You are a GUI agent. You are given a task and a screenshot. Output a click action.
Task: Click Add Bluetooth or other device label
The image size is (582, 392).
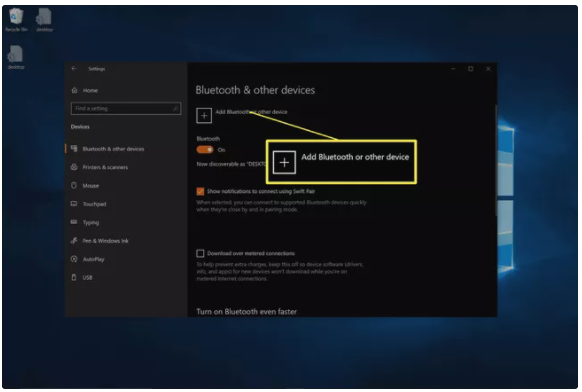(x=251, y=112)
